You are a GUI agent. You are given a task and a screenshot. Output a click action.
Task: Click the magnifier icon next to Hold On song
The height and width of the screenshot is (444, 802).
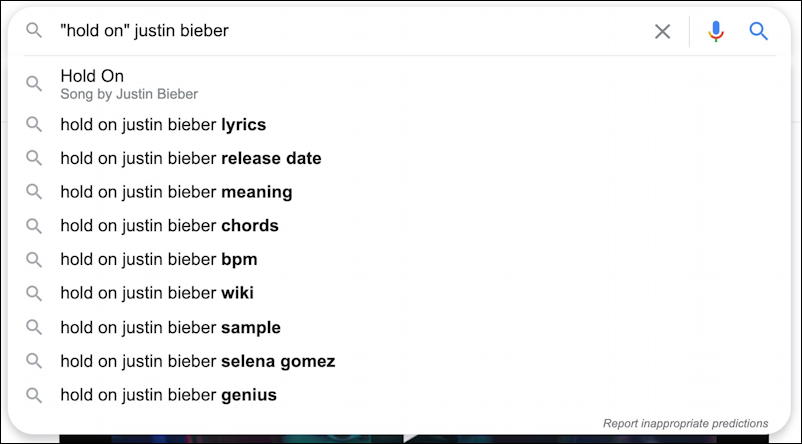[x=34, y=83]
